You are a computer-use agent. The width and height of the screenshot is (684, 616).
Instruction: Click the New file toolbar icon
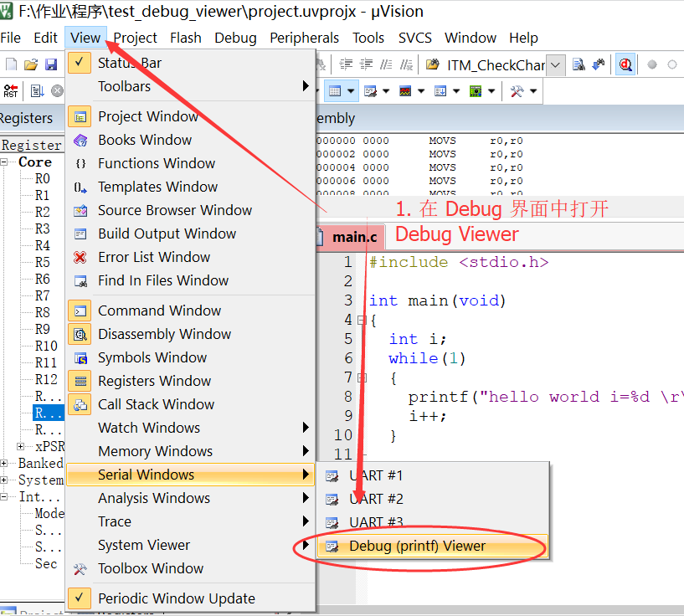pyautogui.click(x=12, y=64)
